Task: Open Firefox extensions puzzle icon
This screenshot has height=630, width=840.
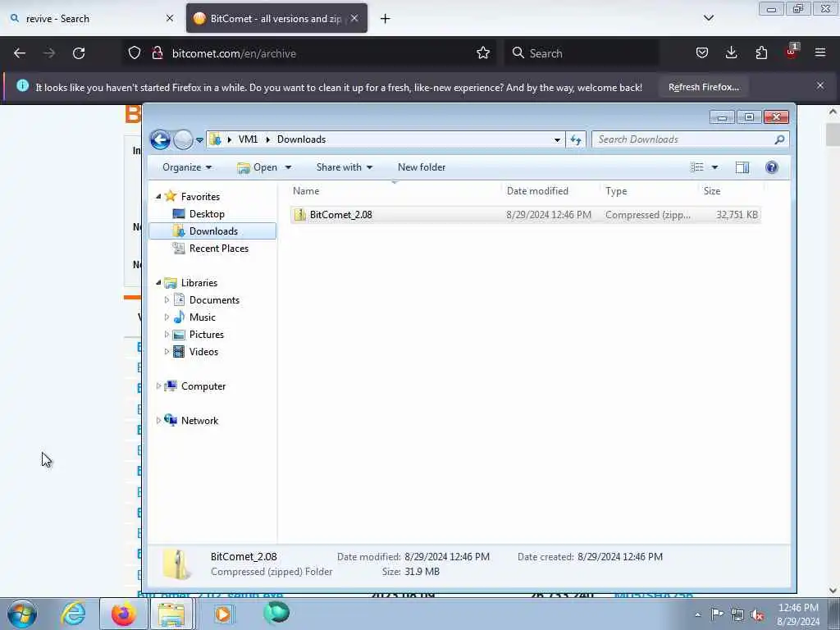Action: click(x=761, y=53)
